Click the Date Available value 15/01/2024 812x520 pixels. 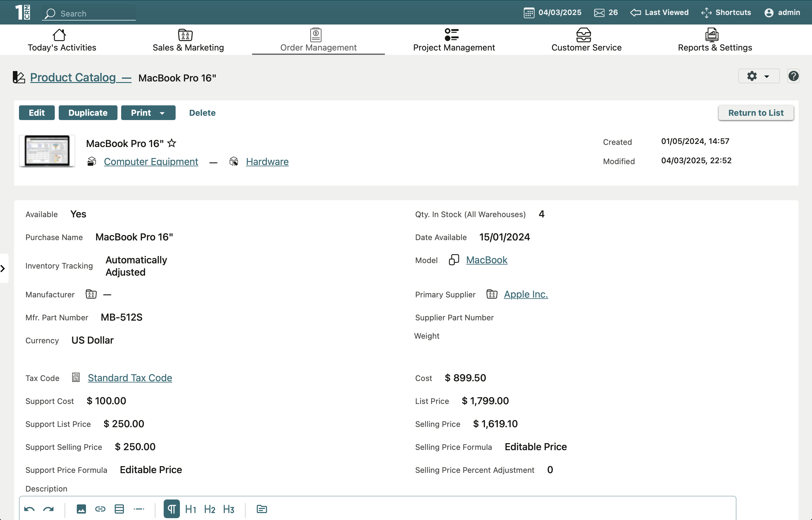coord(504,237)
